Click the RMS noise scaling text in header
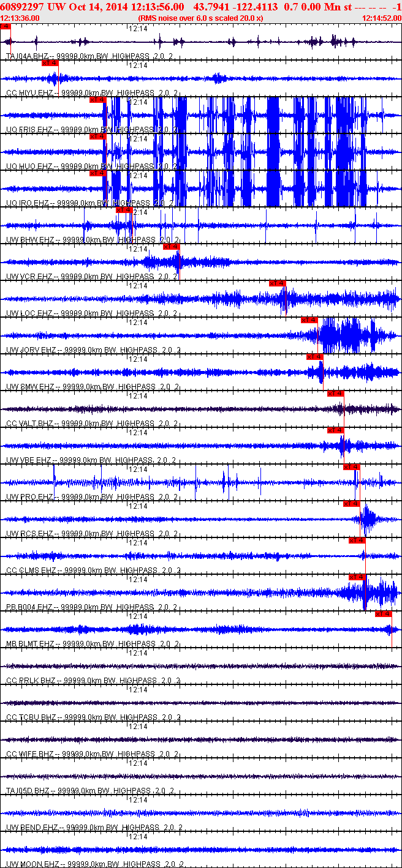Screen dimensions: 402x868 (201, 18)
